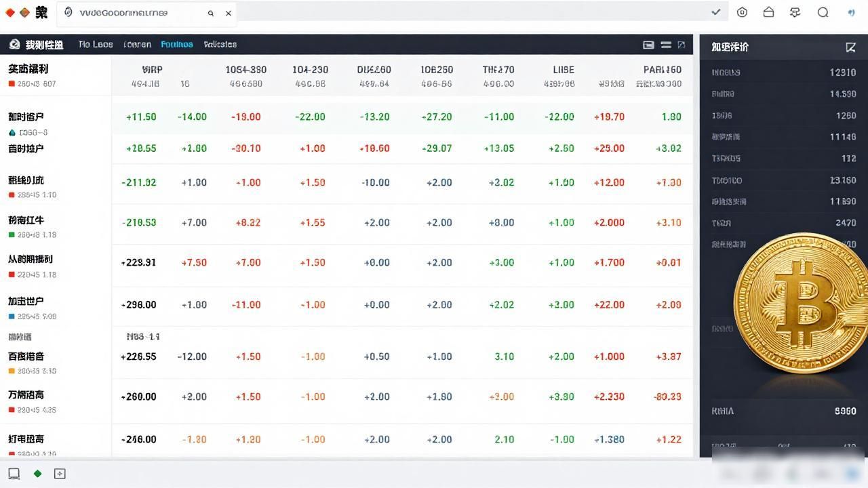Select the "+11.50" table cell
868x488 pixels.
pos(141,117)
